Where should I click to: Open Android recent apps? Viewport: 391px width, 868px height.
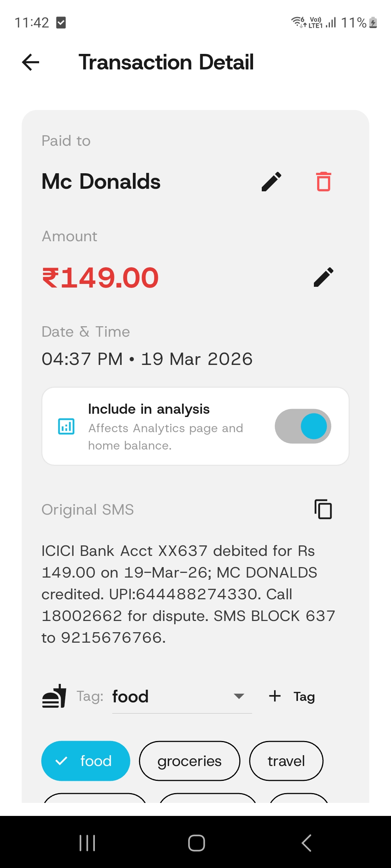coord(87,843)
